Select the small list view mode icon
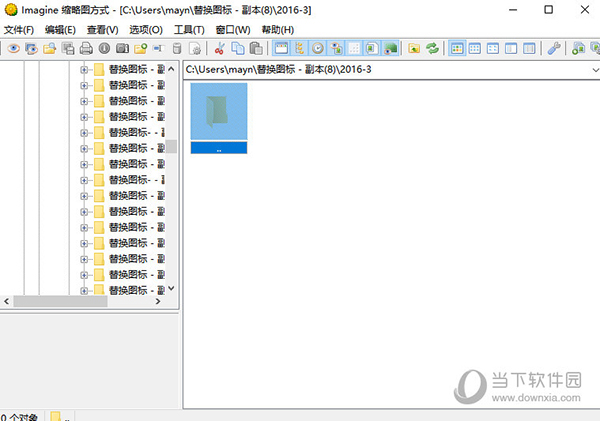The width and height of the screenshot is (600, 421). [x=493, y=49]
